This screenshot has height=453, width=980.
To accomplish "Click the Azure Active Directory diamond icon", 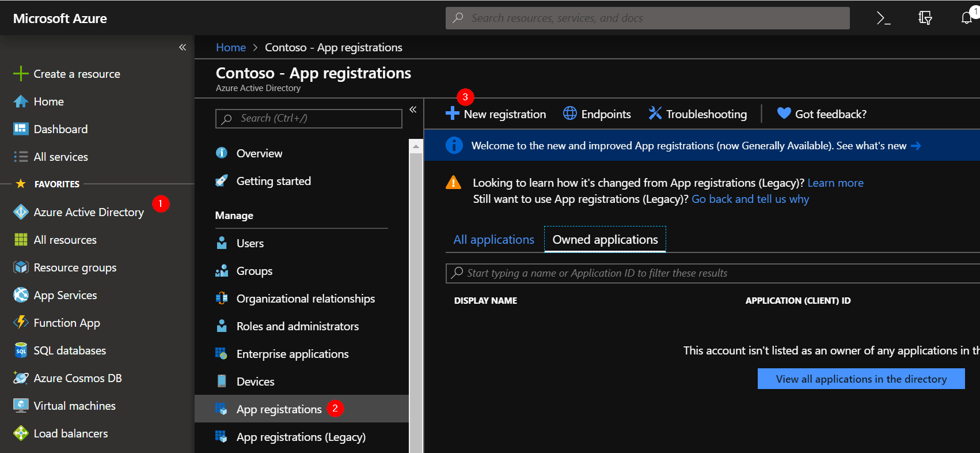I will pyautogui.click(x=21, y=212).
